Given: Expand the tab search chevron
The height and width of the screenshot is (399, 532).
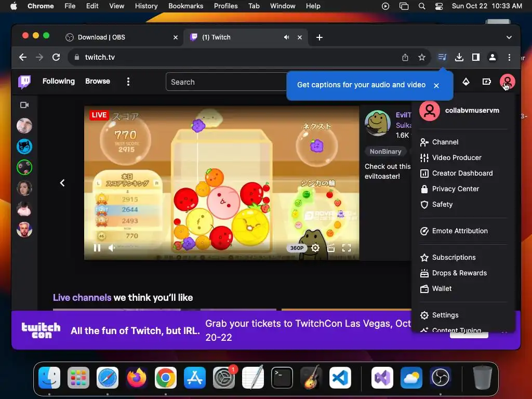Looking at the screenshot, I should point(509,37).
